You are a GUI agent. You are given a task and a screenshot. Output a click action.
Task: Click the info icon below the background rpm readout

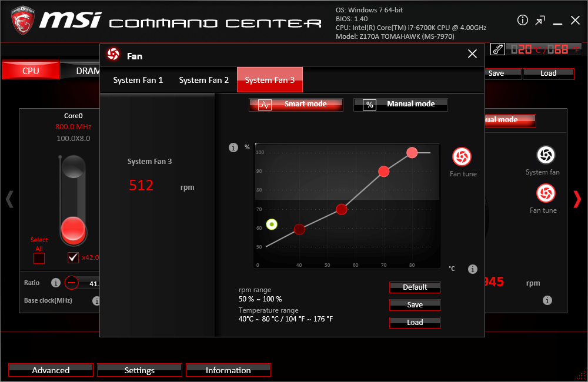[547, 300]
